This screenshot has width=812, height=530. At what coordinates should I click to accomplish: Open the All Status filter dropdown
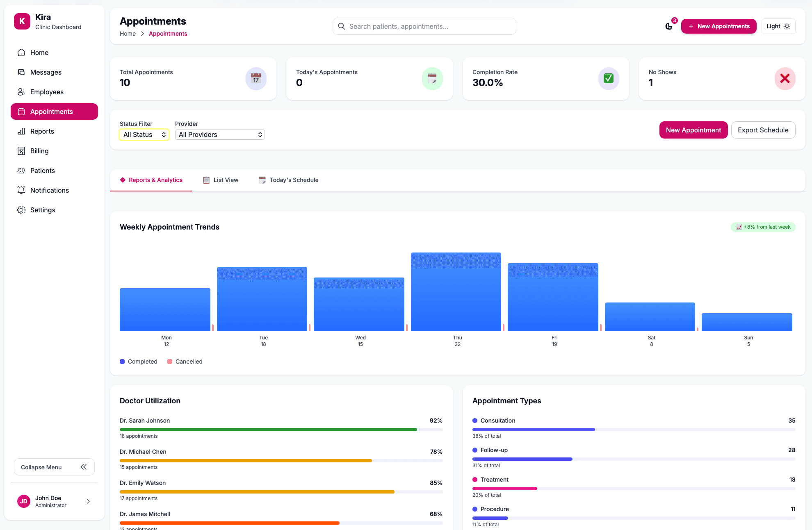coord(144,134)
